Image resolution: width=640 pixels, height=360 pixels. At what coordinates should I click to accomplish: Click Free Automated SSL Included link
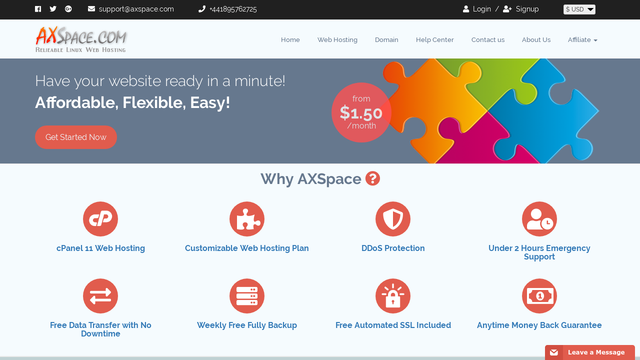(393, 325)
